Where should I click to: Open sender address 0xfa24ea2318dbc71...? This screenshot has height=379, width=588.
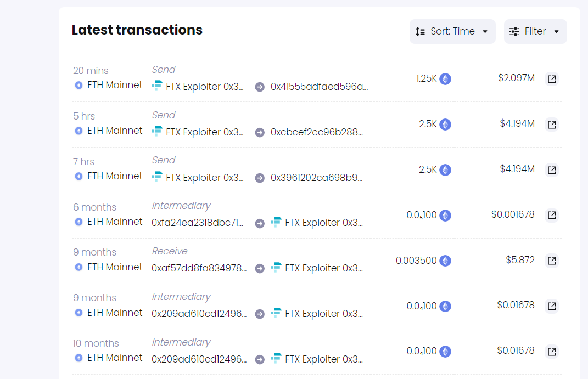point(197,223)
